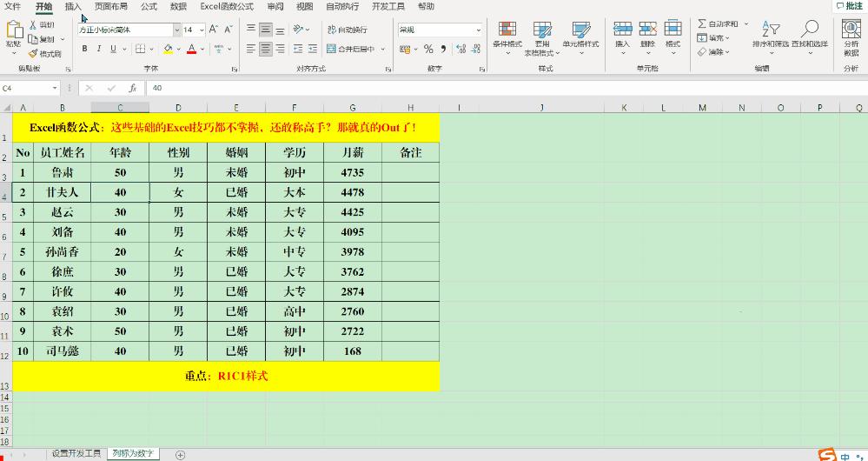
Task: Add a new sheet with the plus button
Action: (x=180, y=455)
